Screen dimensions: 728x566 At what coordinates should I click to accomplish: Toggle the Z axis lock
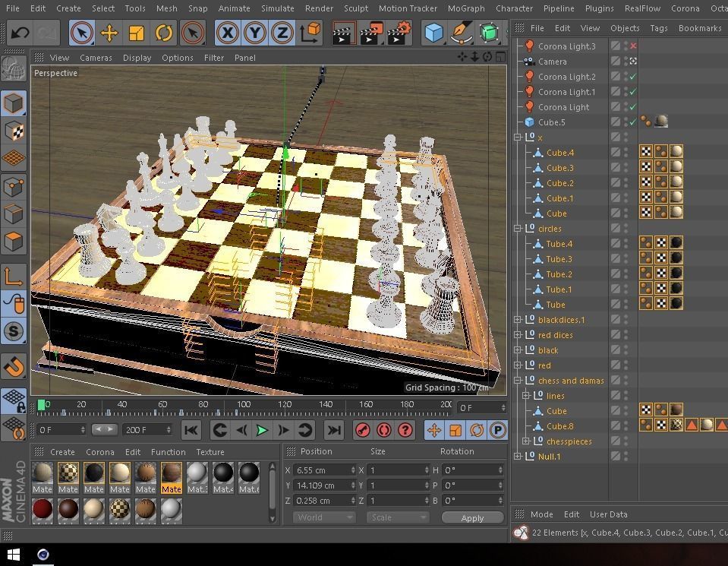[282, 33]
